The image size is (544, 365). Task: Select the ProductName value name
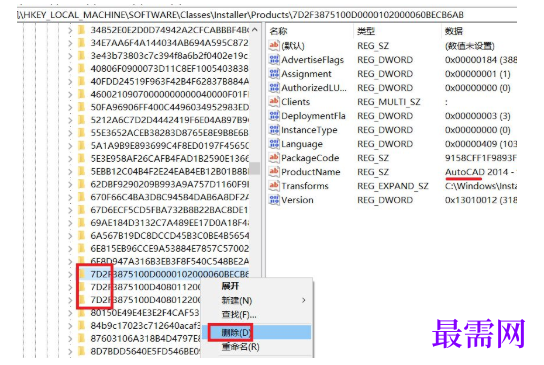pos(311,172)
